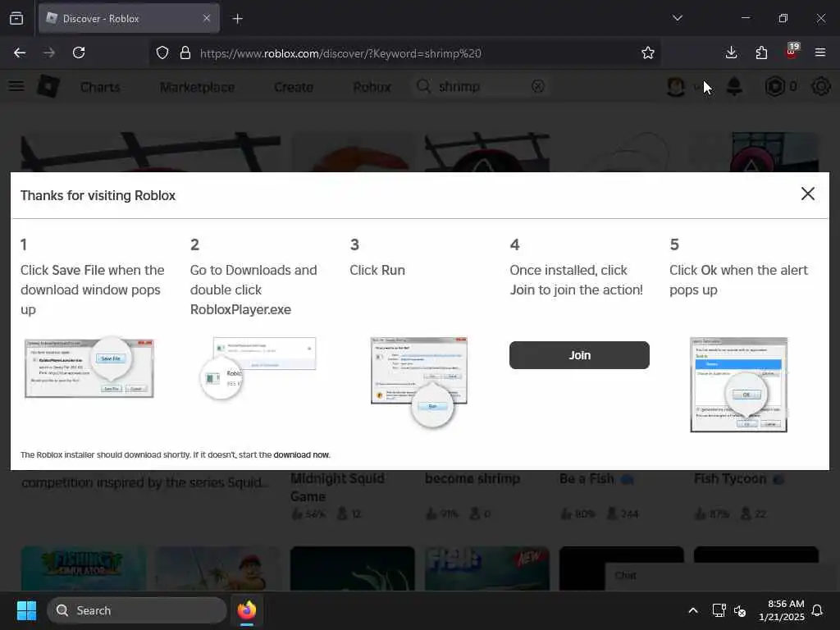This screenshot has width=840, height=630.
Task: Click the Ok alert illustration in step 5
Action: (x=739, y=384)
